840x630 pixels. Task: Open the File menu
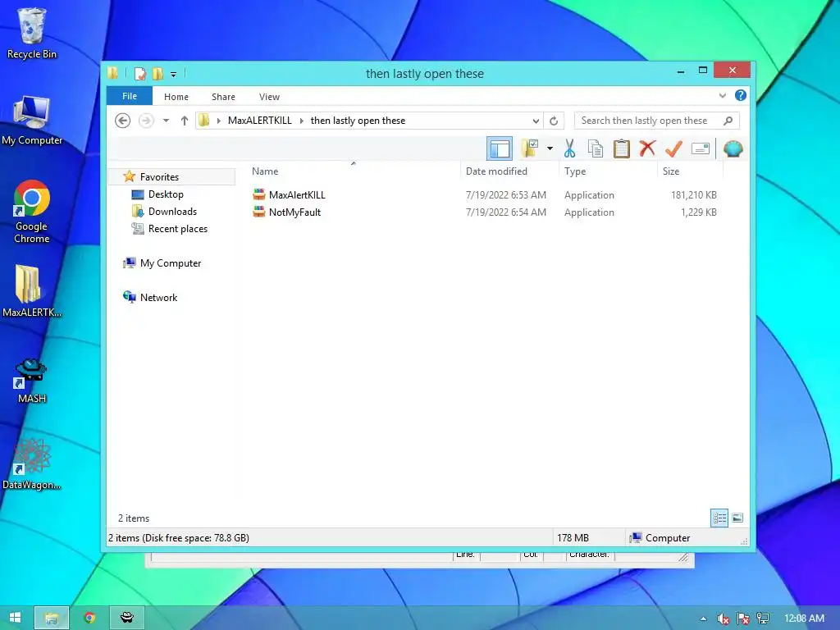point(130,96)
